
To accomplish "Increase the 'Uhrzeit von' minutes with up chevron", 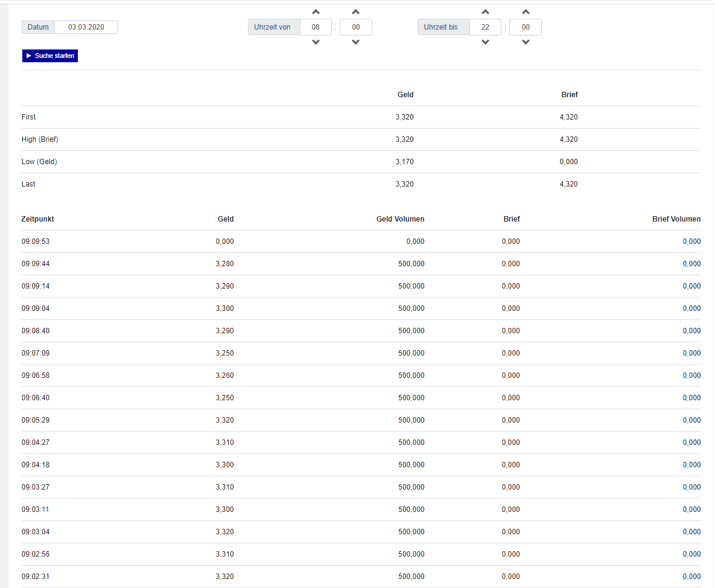I will point(355,12).
